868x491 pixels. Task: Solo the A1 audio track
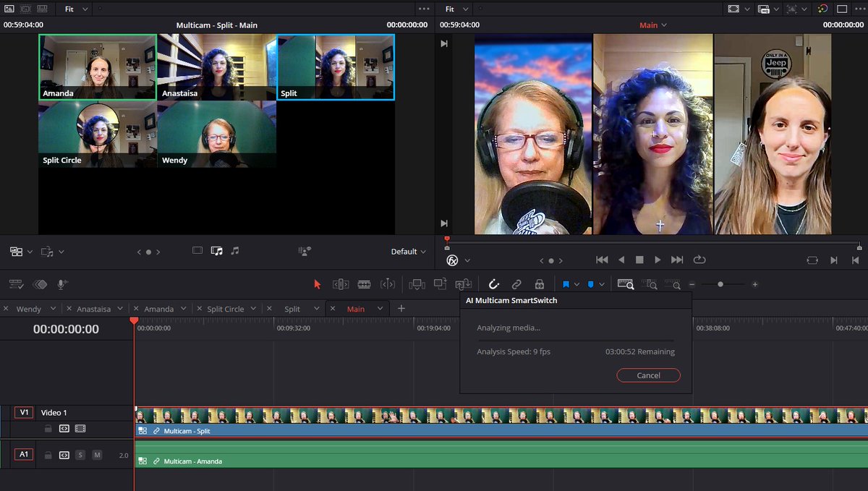coord(80,455)
